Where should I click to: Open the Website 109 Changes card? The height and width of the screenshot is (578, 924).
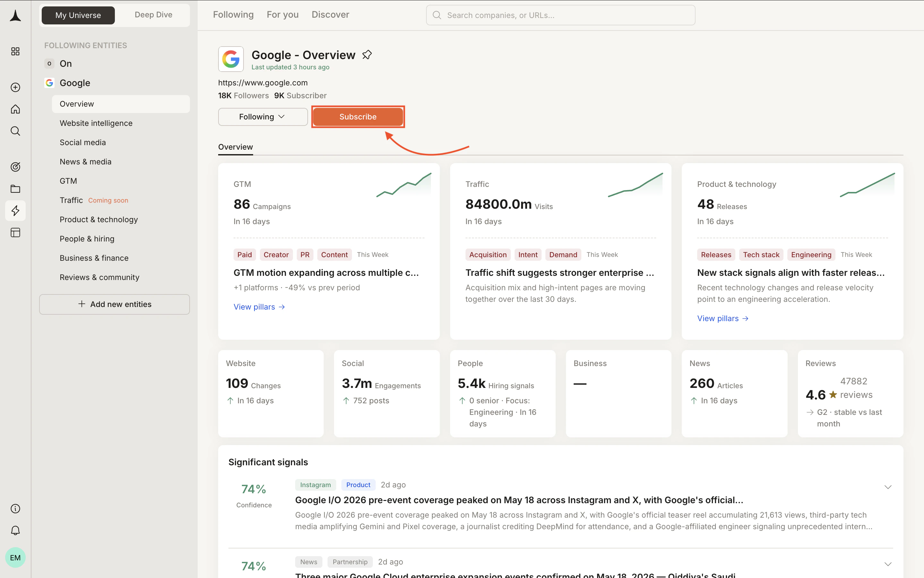(x=271, y=393)
